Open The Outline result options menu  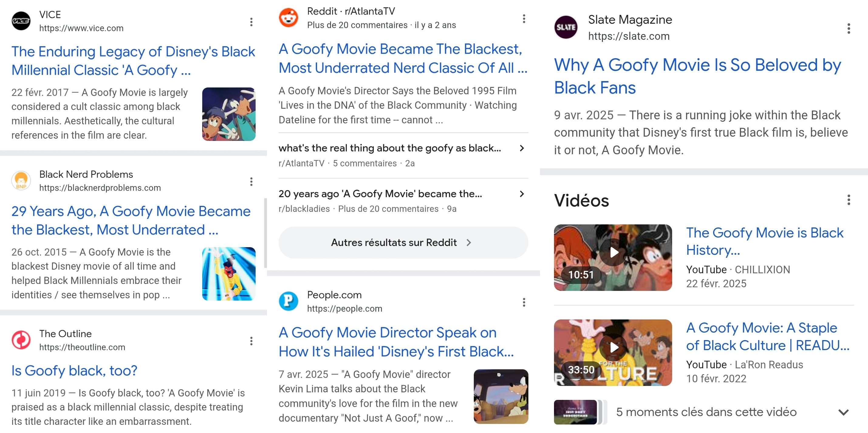click(x=251, y=341)
